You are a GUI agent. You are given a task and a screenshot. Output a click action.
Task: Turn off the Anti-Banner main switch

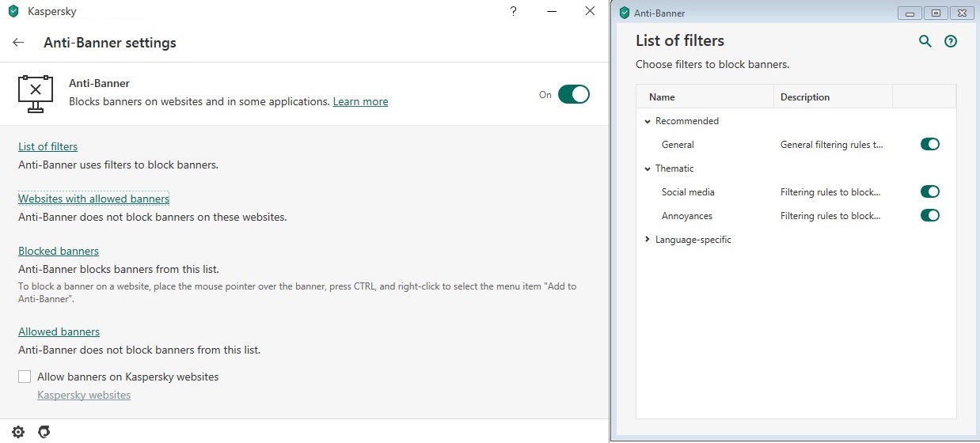pos(574,94)
